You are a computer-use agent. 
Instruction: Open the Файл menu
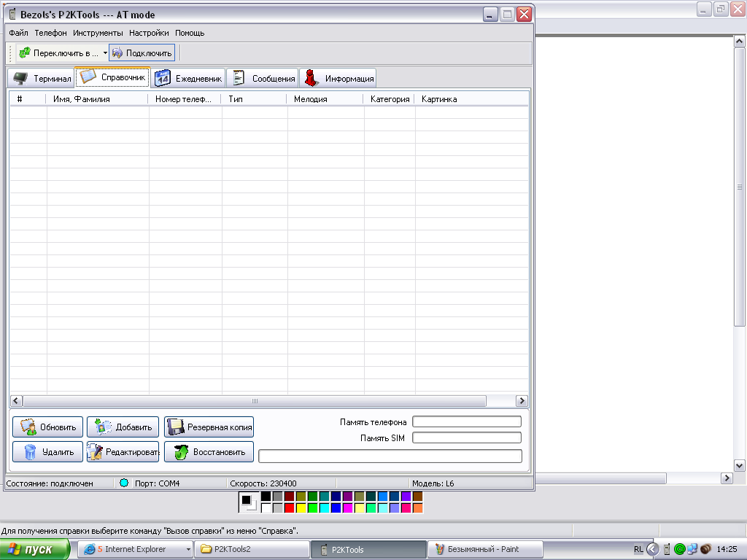pyautogui.click(x=18, y=33)
